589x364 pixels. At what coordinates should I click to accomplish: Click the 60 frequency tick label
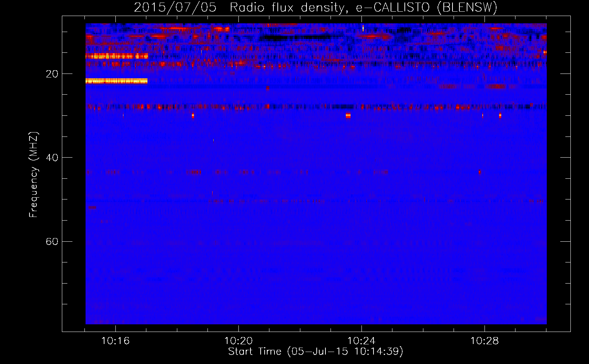(52, 241)
